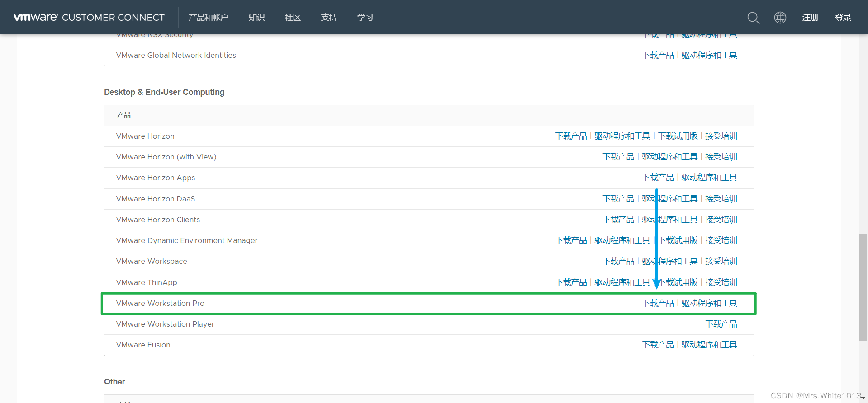868x403 pixels.
Task: Download product for VMware Horizon Clients
Action: coord(618,220)
